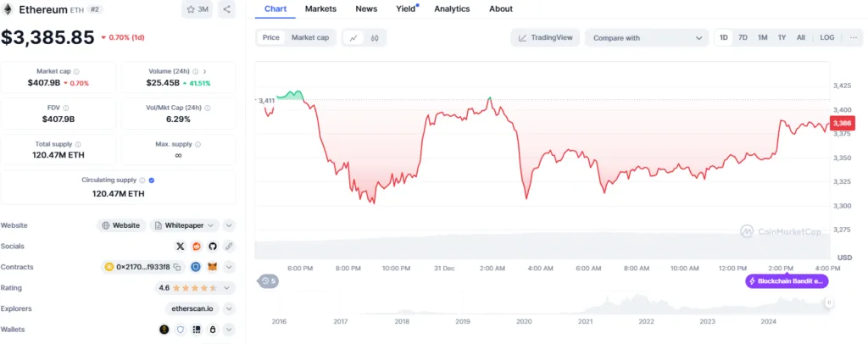Open the About tab
Screen dimensions: 868x344
coord(501,8)
